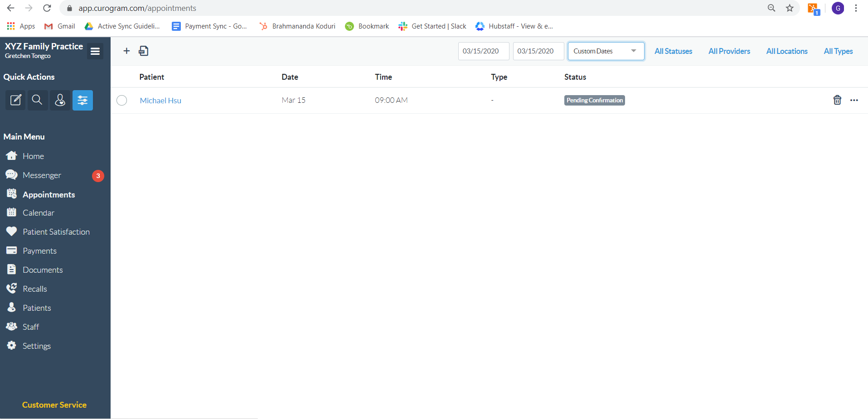Click the start date field 03/15/2020
Screen dimensions: 868x419
click(x=484, y=51)
